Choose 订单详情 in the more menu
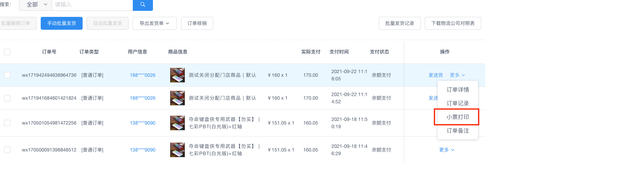644x178 pixels. pyautogui.click(x=457, y=90)
